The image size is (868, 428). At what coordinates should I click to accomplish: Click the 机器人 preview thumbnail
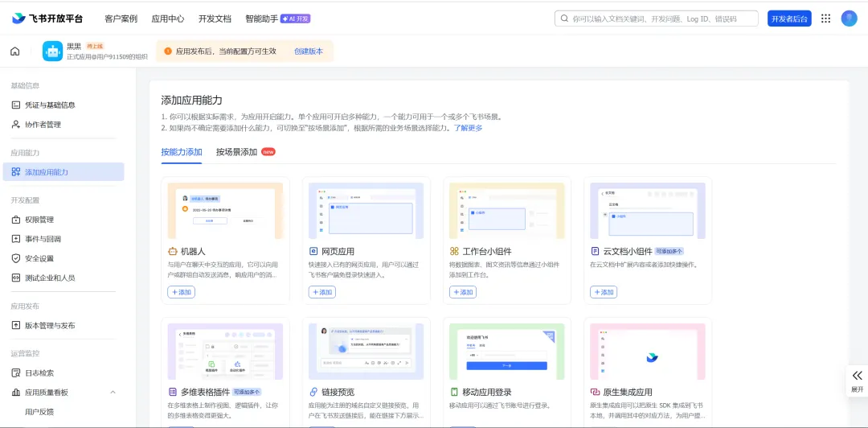[x=225, y=211]
